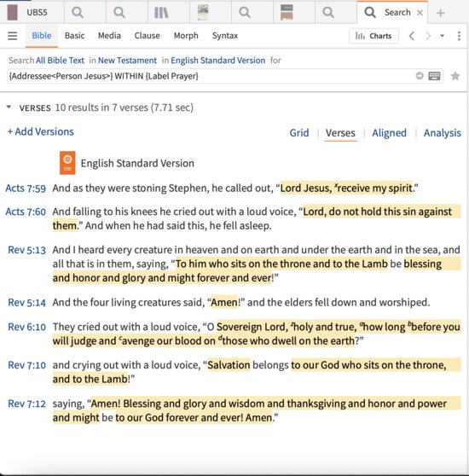Open the search tab right of UBS5
Viewport: 469px width, 476px height.
[78, 13]
